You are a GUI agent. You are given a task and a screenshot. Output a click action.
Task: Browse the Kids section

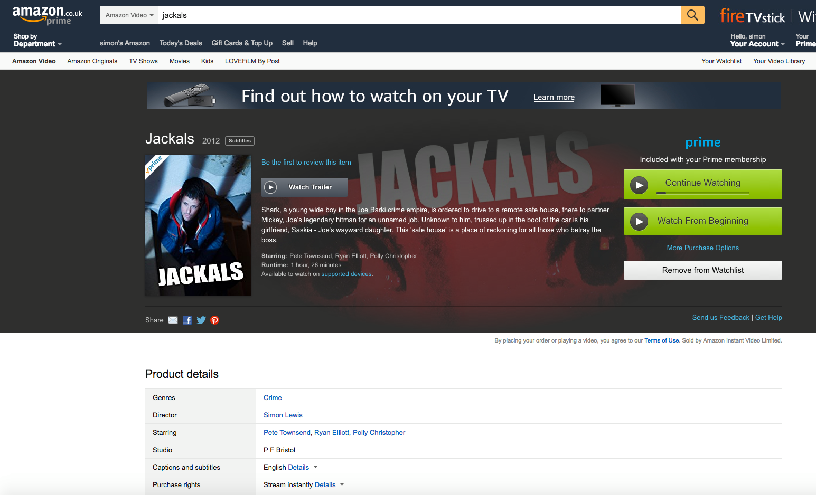click(x=207, y=61)
